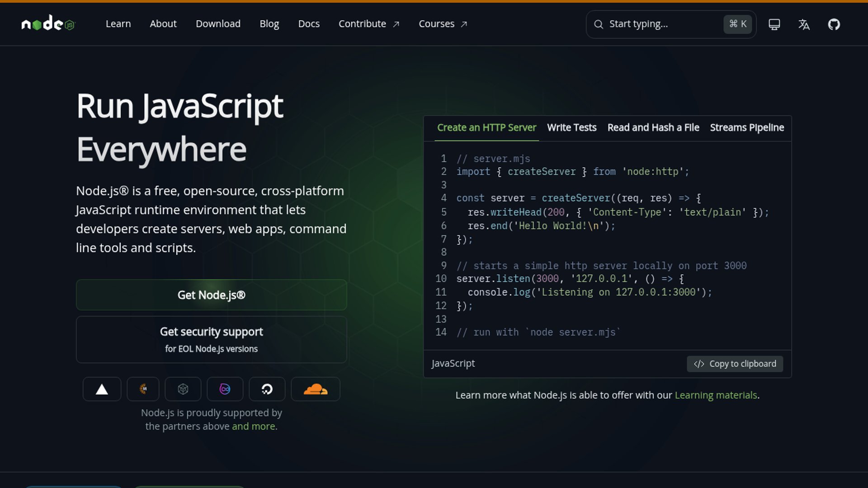The height and width of the screenshot is (488, 868).
Task: Select the Read and Hash a File tab
Action: pyautogui.click(x=653, y=128)
